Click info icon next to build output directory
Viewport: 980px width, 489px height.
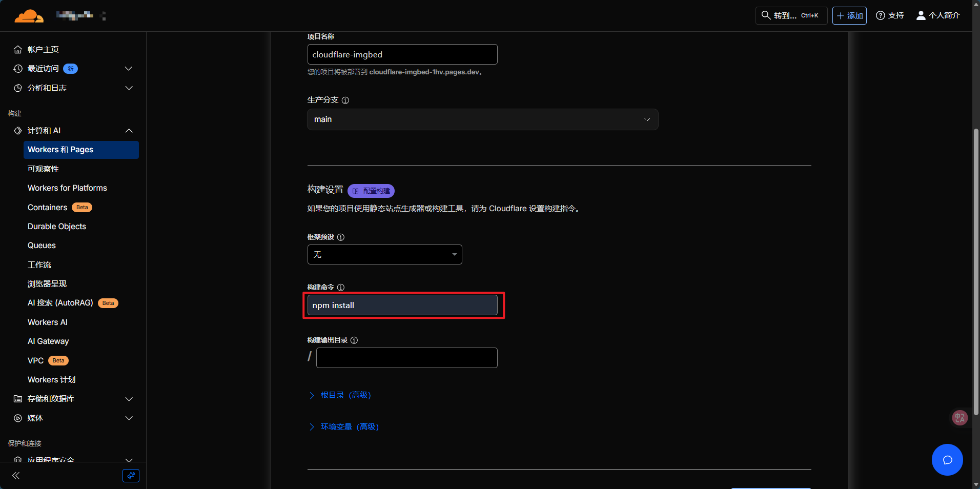pyautogui.click(x=354, y=340)
